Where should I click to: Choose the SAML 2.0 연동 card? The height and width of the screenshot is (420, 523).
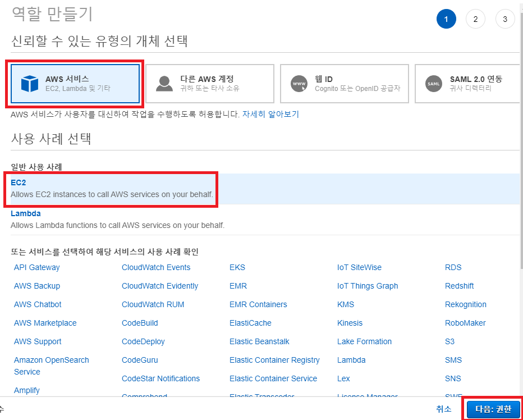click(x=469, y=84)
